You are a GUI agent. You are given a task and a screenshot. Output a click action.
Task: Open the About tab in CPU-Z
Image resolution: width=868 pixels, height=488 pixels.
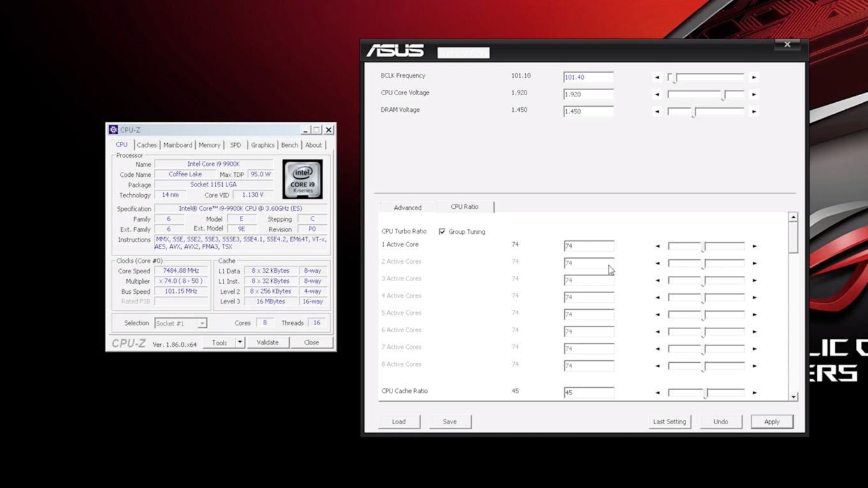(313, 145)
